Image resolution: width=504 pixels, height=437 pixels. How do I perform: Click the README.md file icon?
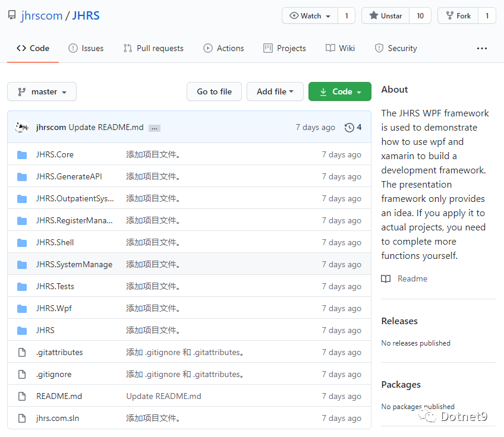click(22, 396)
